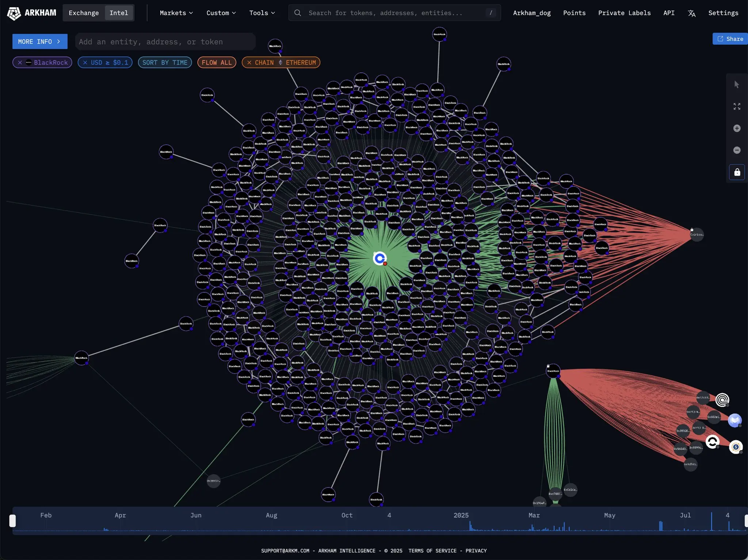Click the SUPPORT@ARKM.COM link
Image resolution: width=748 pixels, height=560 pixels.
pos(285,551)
